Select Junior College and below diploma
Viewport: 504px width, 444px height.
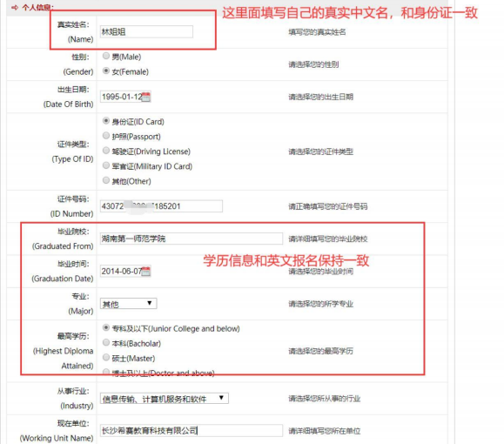106,328
